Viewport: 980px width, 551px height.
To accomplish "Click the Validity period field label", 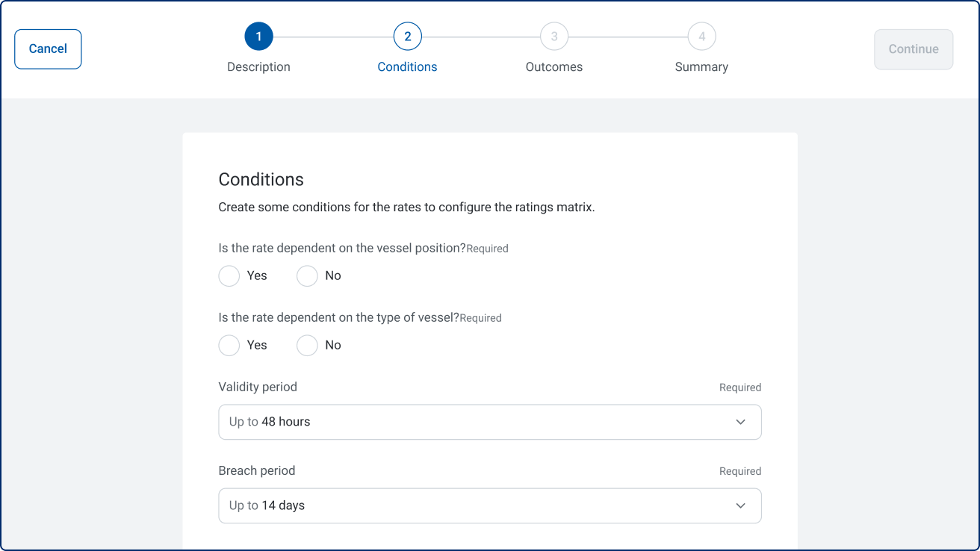I will coord(258,387).
